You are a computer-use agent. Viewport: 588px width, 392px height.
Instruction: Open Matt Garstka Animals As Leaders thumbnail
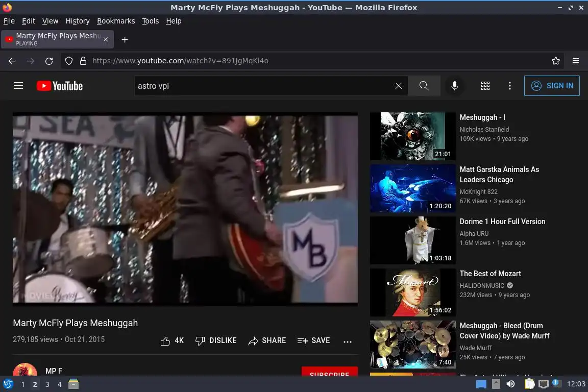[x=412, y=188]
